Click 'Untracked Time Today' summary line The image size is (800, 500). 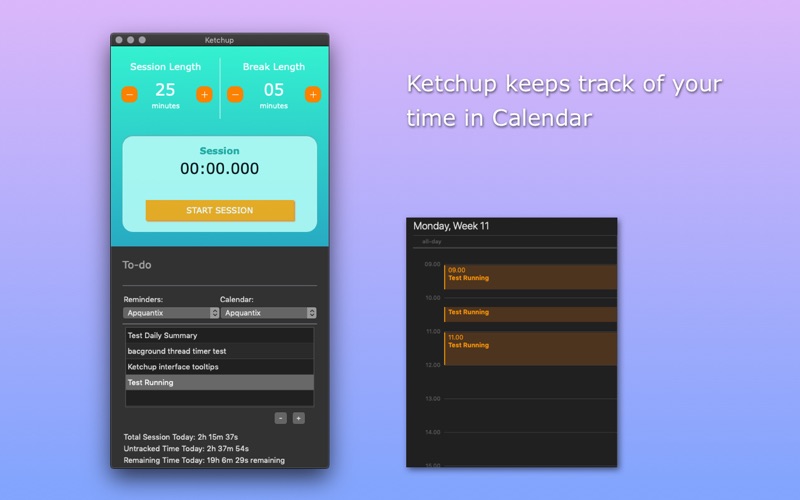[x=186, y=448]
